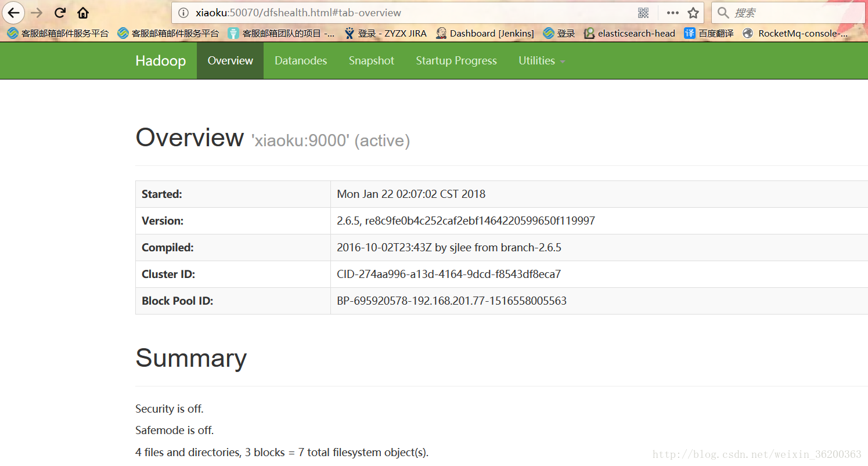The height and width of the screenshot is (466, 868).
Task: Click the 'Block Pool ID:' row label
Action: pos(178,301)
